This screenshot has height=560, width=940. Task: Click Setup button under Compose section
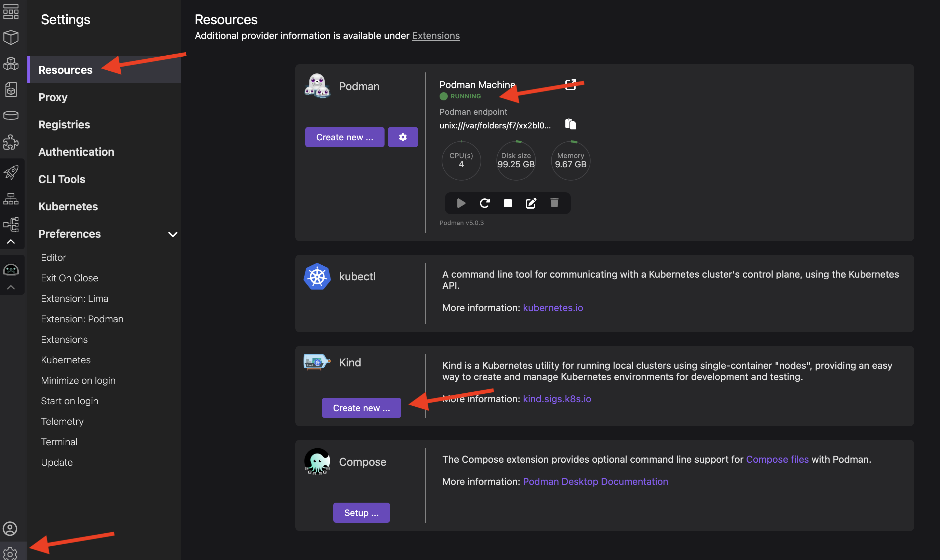pos(362,512)
